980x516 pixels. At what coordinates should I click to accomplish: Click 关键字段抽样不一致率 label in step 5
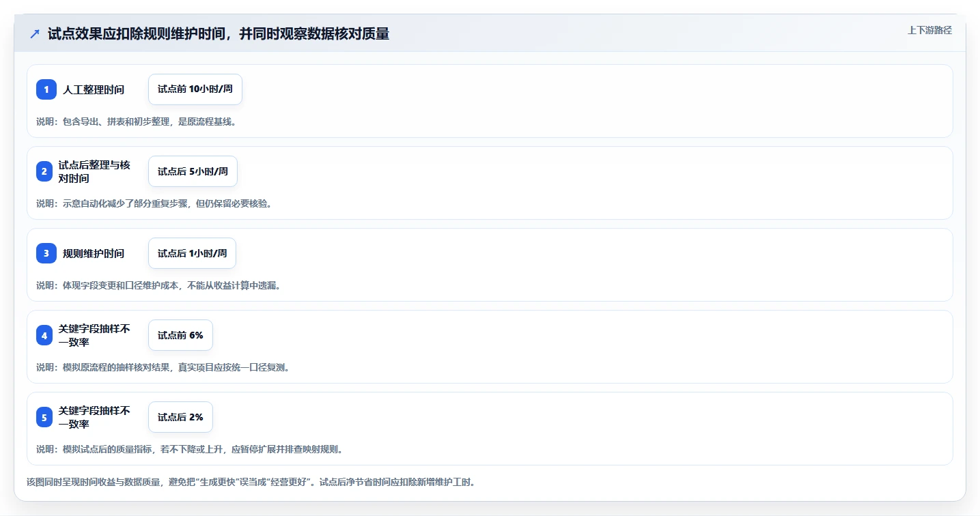click(x=94, y=417)
